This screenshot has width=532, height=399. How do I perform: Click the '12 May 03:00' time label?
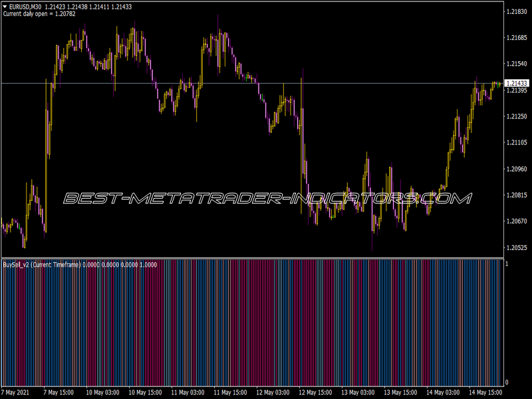(x=273, y=392)
